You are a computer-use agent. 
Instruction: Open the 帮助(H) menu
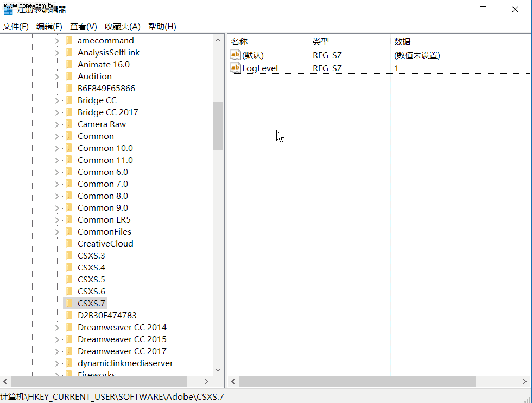tap(162, 27)
